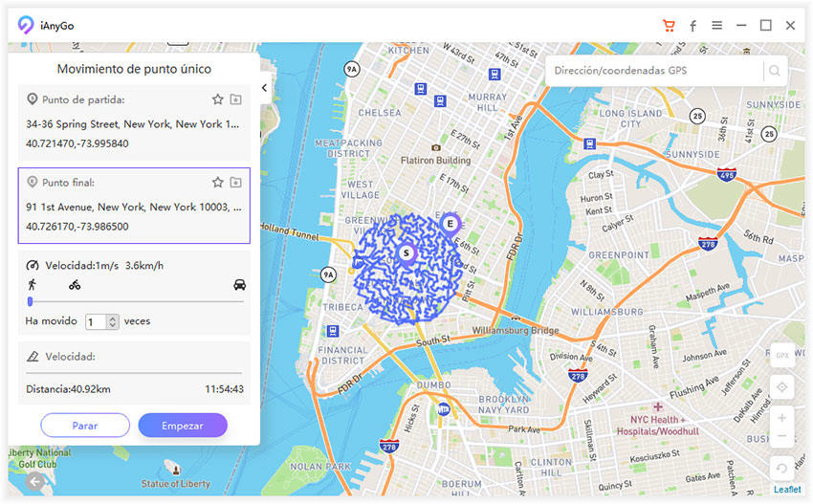
Task: Select coordinates 40.726170,-73.986500
Action: pos(77,227)
